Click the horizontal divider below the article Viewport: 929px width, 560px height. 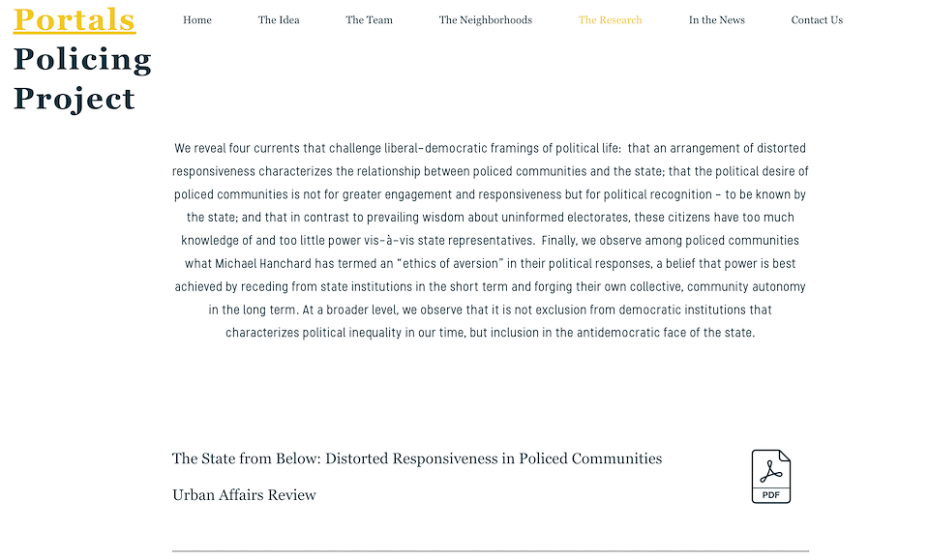(x=490, y=551)
